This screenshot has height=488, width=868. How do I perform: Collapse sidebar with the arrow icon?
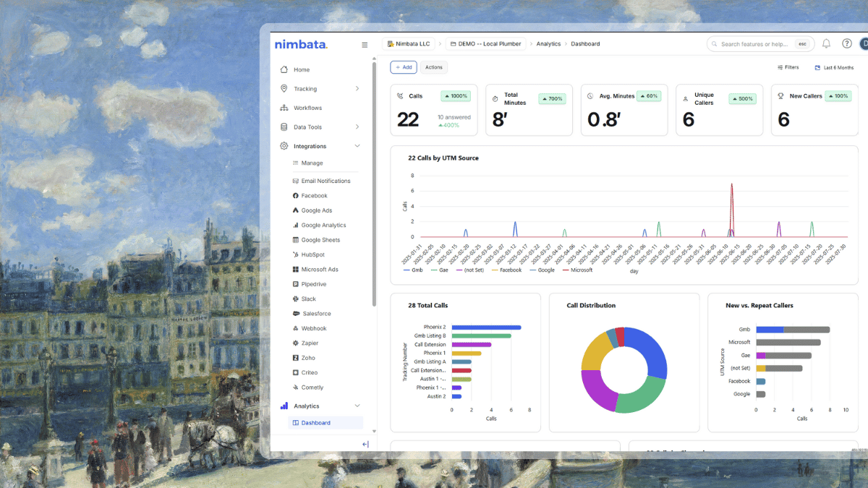365,444
